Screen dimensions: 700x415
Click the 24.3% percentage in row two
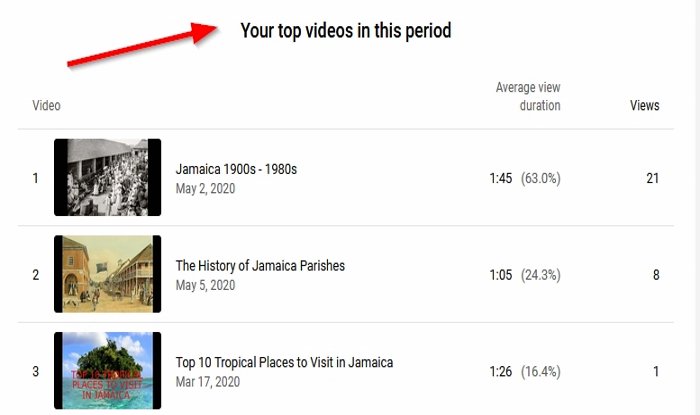pos(541,274)
